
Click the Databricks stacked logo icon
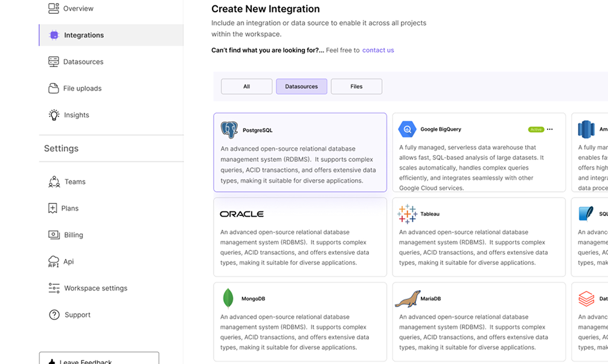[x=586, y=298]
